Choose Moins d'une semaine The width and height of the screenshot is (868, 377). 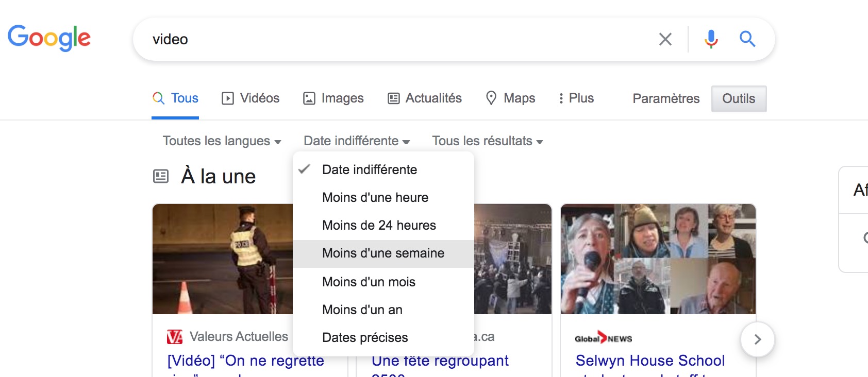pyautogui.click(x=383, y=253)
